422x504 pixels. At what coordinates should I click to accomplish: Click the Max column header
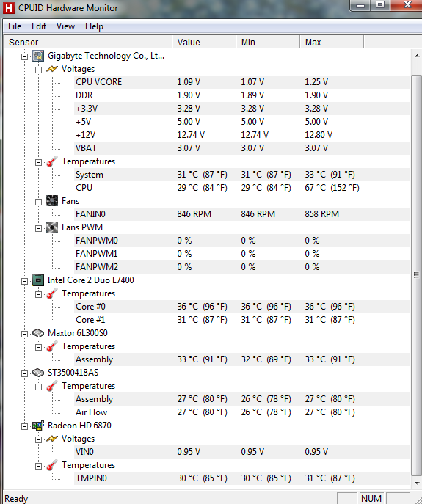coord(332,42)
